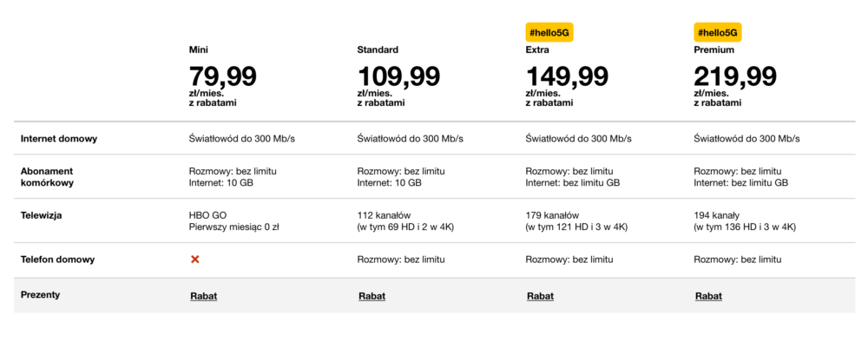Image resolution: width=868 pixels, height=342 pixels.
Task: Click the #hello5G badge above Premium
Action: click(718, 33)
